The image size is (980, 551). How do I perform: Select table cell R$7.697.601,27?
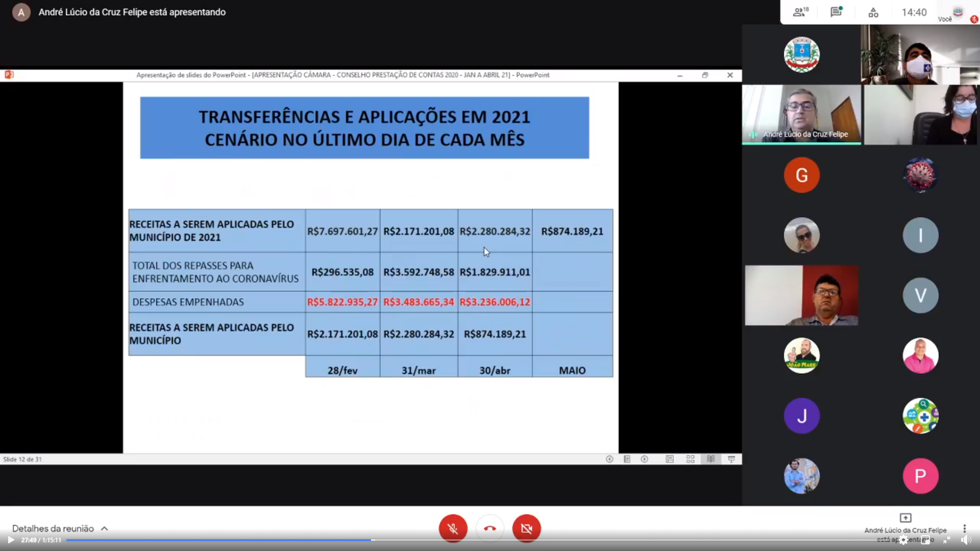(x=342, y=231)
